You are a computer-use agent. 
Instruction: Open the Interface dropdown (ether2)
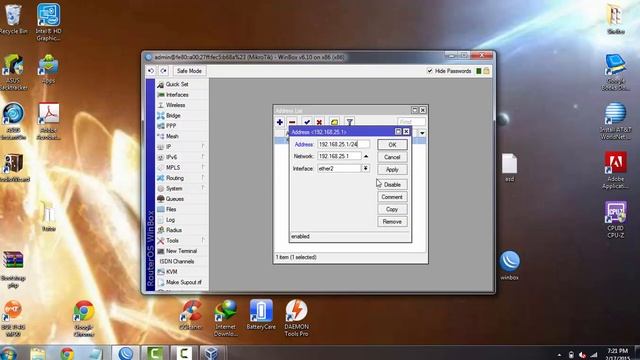(366, 168)
